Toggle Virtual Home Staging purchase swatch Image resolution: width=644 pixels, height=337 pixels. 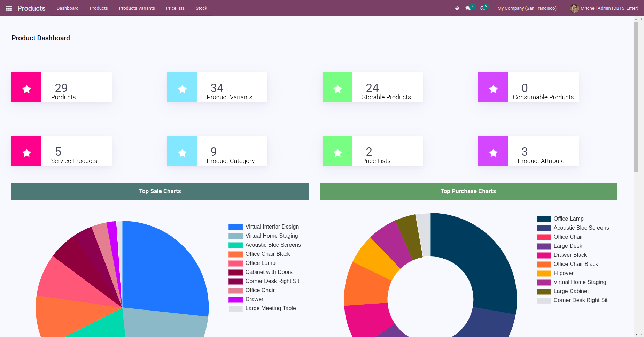[x=544, y=283]
